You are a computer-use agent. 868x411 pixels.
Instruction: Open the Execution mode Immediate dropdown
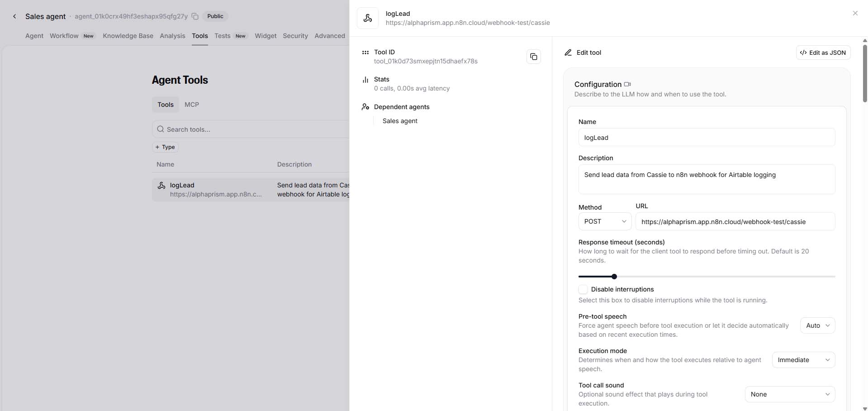tap(803, 360)
